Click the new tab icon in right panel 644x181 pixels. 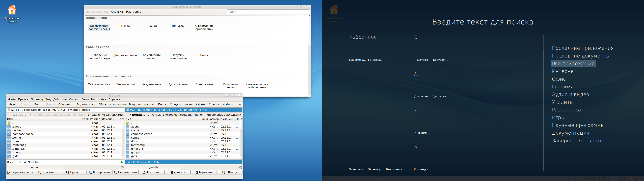[240, 167]
